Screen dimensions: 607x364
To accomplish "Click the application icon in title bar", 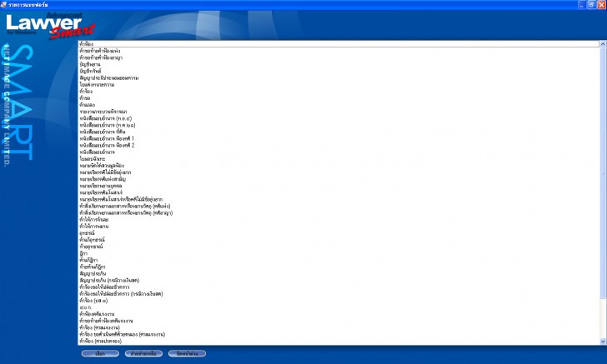I will click(4, 5).
